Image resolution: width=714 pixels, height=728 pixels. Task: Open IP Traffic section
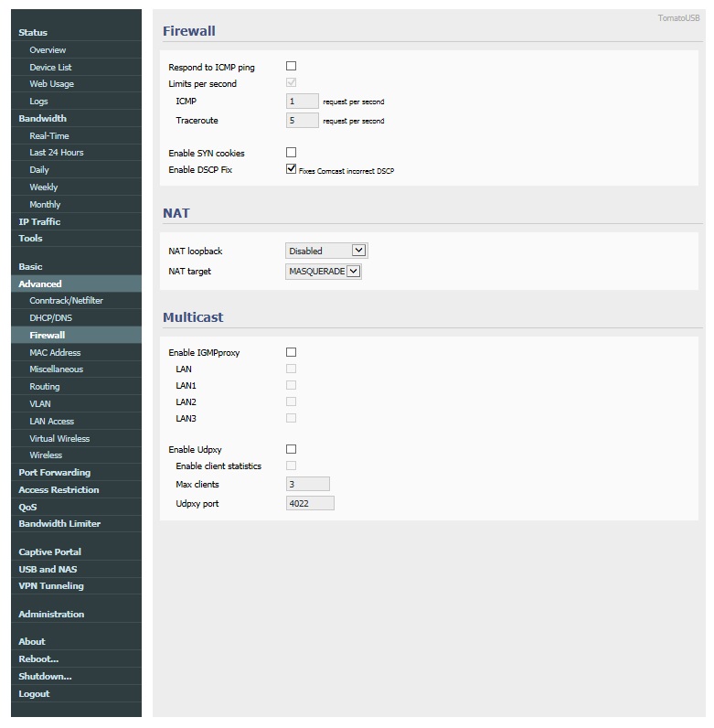point(77,221)
